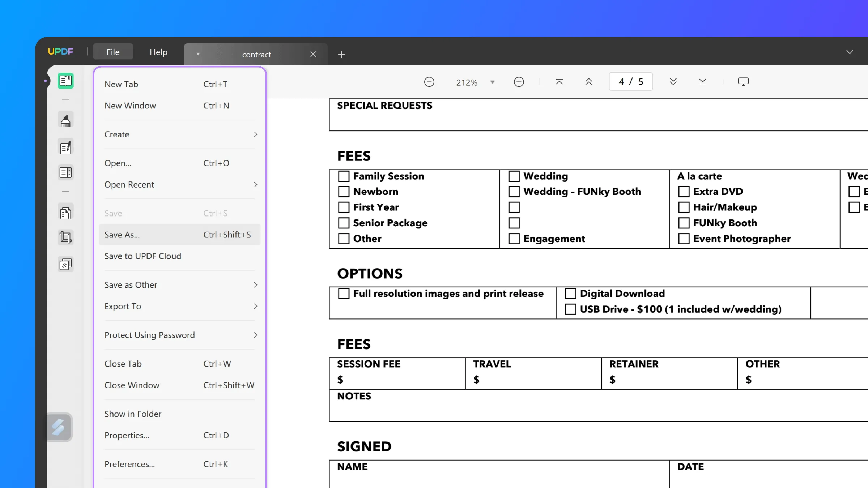Click the Edit PDF icon in sidebar

pyautogui.click(x=65, y=147)
